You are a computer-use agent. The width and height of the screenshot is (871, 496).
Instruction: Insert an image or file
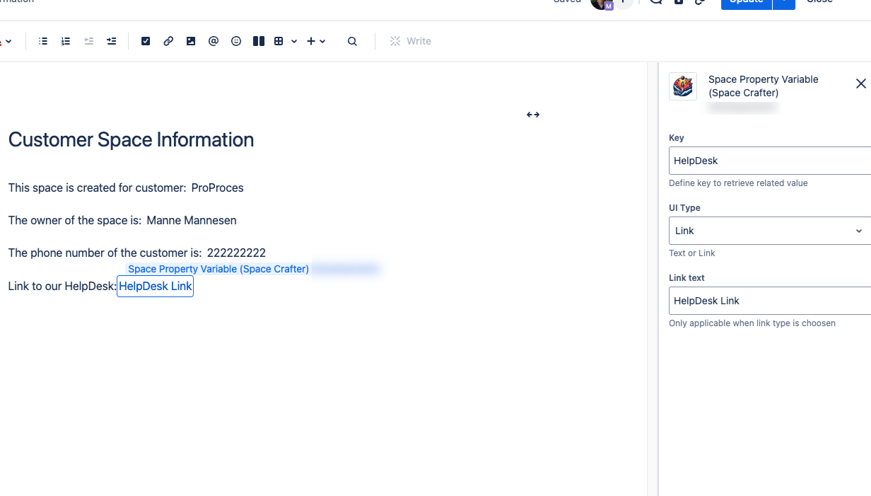click(x=191, y=41)
